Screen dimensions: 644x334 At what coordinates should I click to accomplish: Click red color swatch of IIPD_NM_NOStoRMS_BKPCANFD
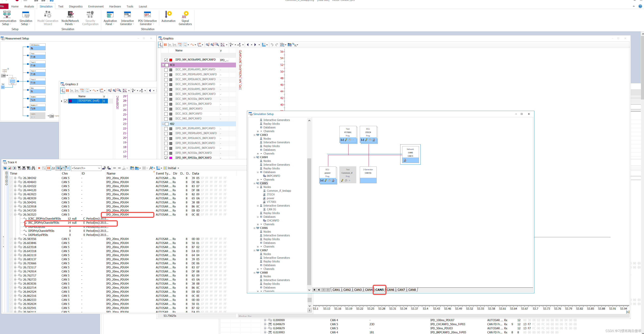coord(171,60)
